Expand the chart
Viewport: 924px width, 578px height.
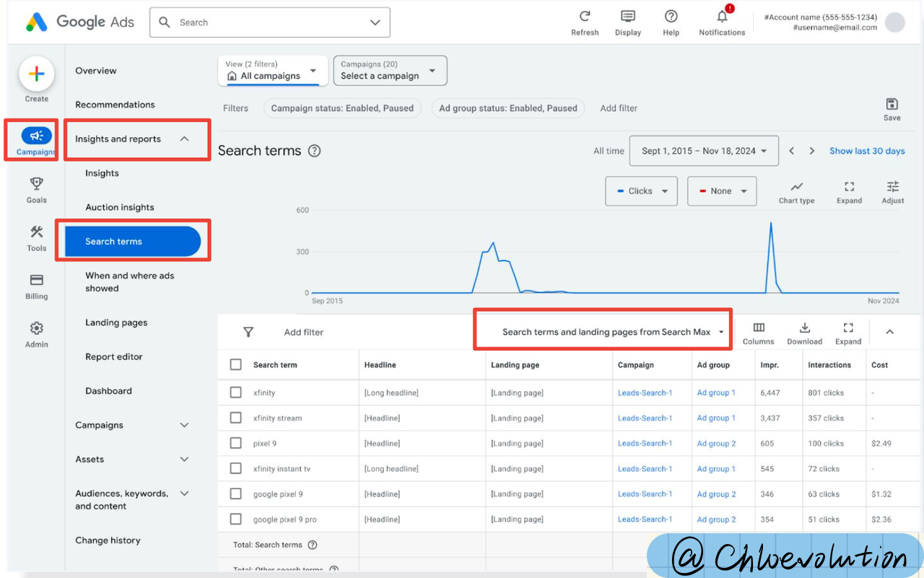(850, 193)
